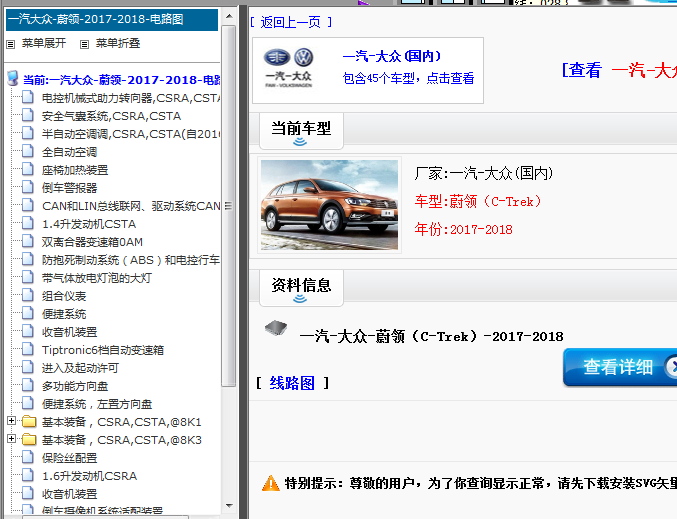This screenshot has height=519, width=677.
Task: Select 全自动空调 in the tree
Action: tap(69, 152)
